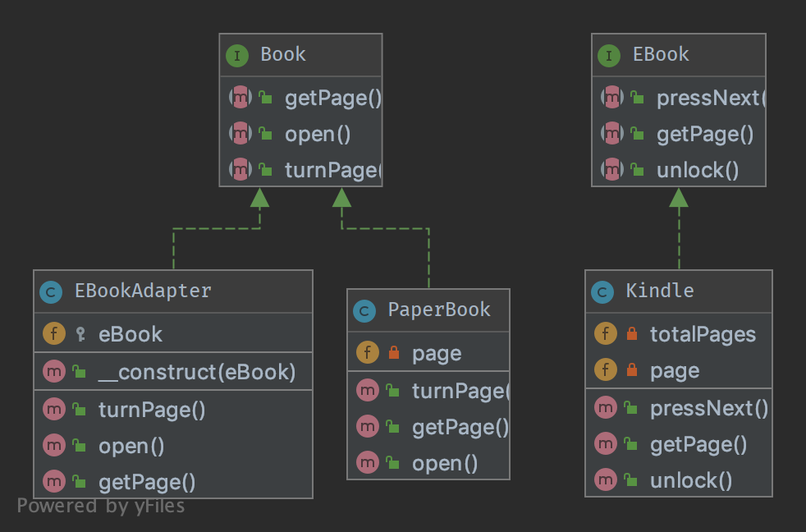Viewport: 806px width, 532px height.
Task: Click the class icon beside EBookAdapter
Action: (x=52, y=291)
